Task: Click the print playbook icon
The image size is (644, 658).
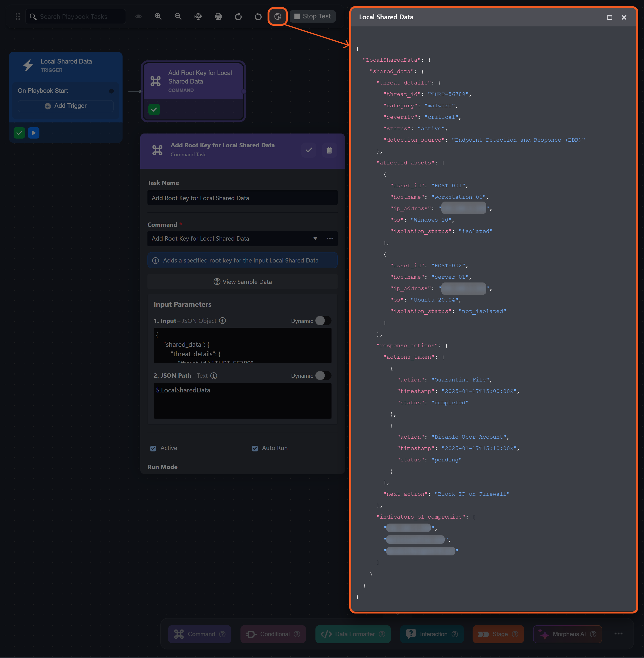Action: (218, 16)
